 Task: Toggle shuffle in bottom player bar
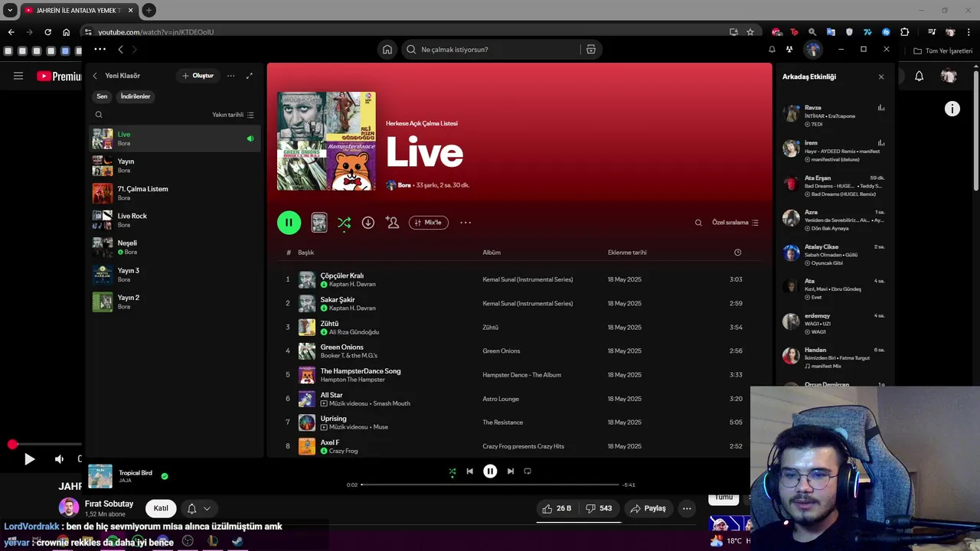click(x=452, y=471)
